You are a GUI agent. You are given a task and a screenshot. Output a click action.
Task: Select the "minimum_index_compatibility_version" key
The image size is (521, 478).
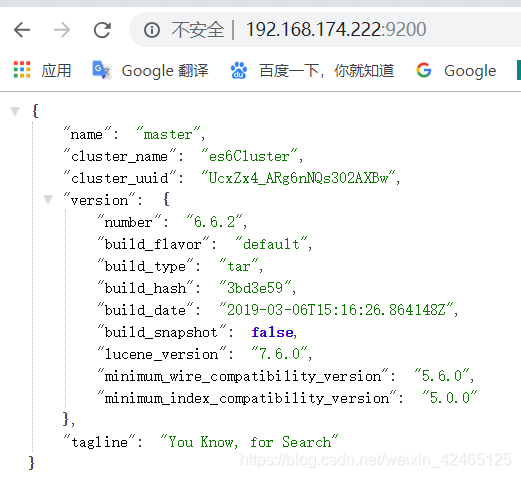click(x=247, y=398)
